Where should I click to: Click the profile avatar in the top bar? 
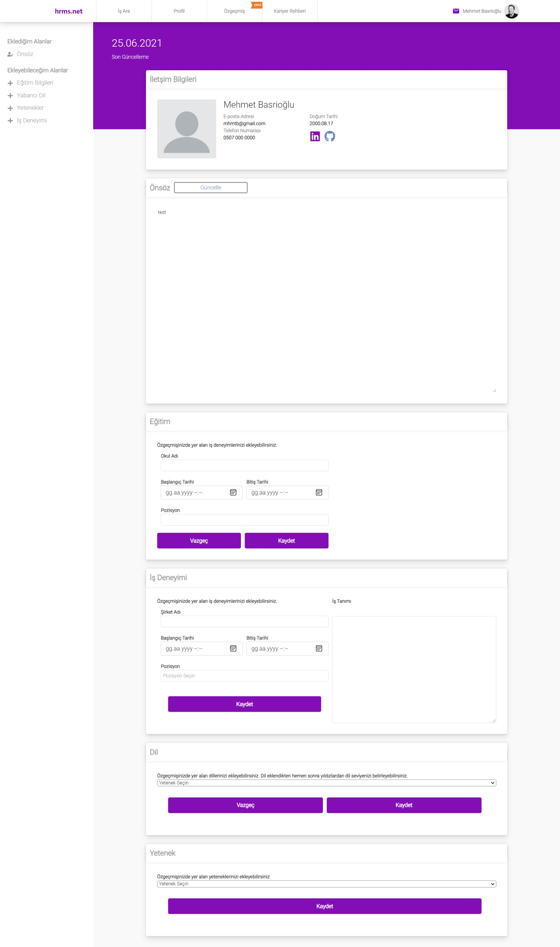click(512, 11)
